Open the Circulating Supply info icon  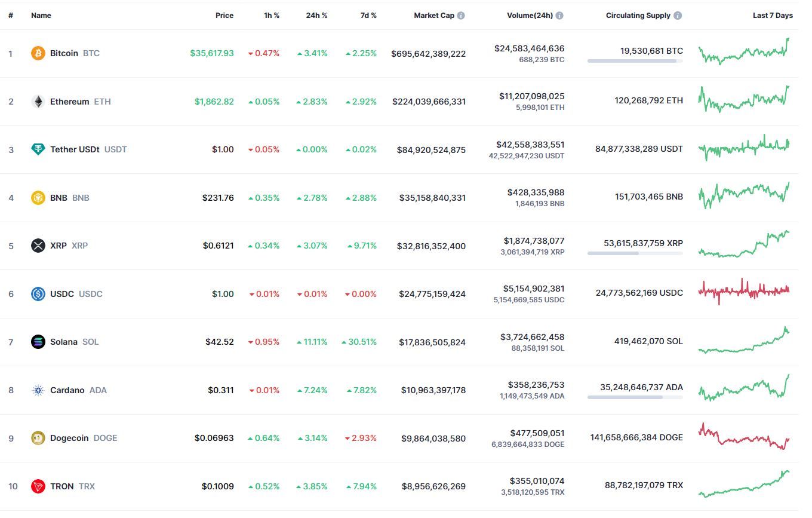[678, 16]
